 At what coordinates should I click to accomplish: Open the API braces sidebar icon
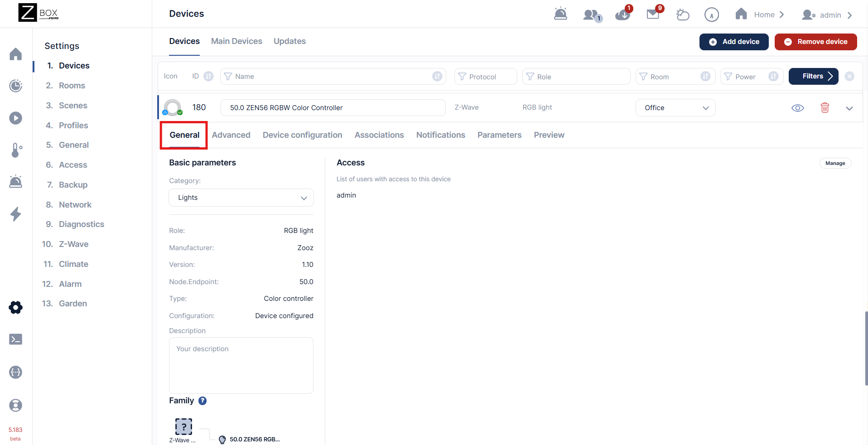tap(16, 372)
